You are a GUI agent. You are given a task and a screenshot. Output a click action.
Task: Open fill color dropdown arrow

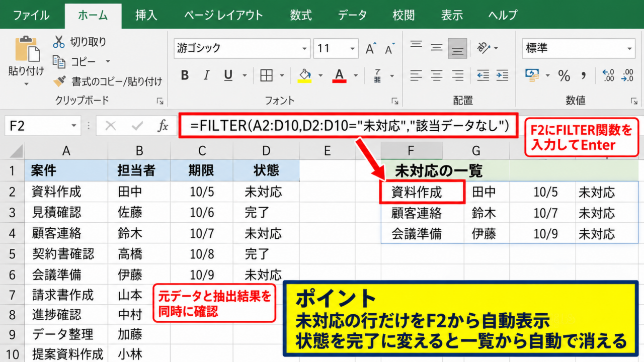tap(320, 76)
